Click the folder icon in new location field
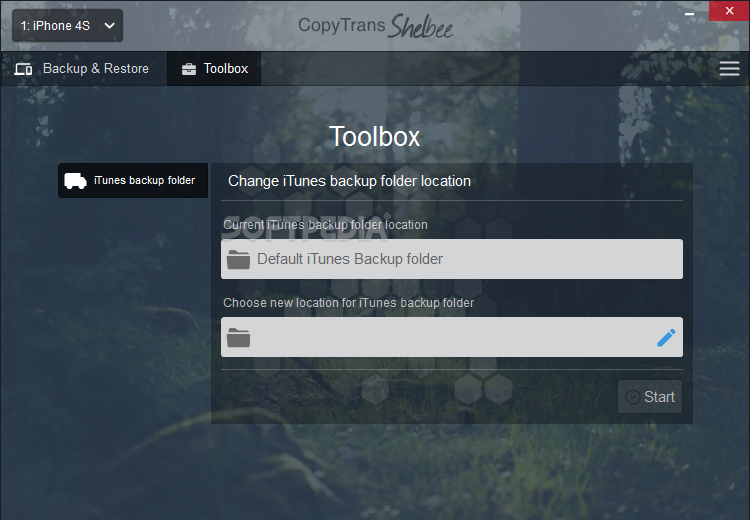The height and width of the screenshot is (520, 750). click(238, 337)
